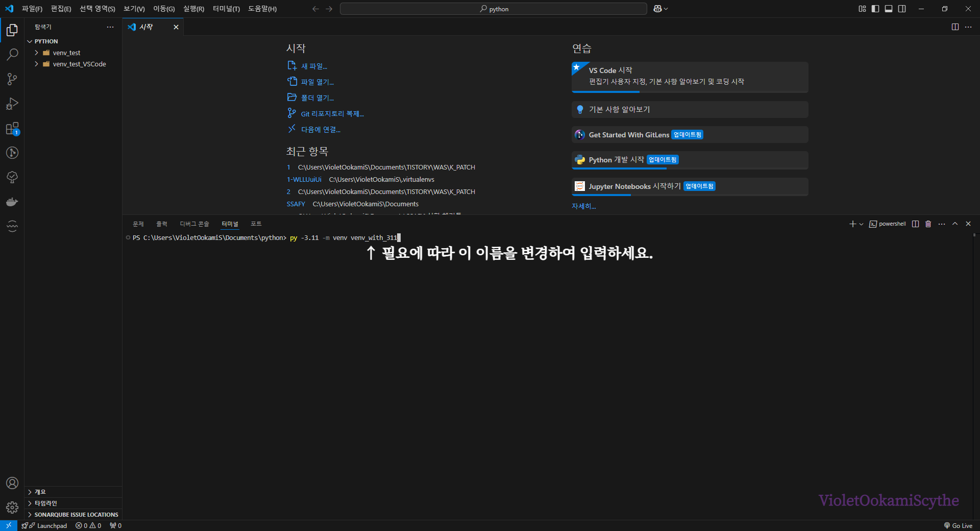Click the 폴더 열기... link
This screenshot has width=980, height=531.
pos(311,98)
